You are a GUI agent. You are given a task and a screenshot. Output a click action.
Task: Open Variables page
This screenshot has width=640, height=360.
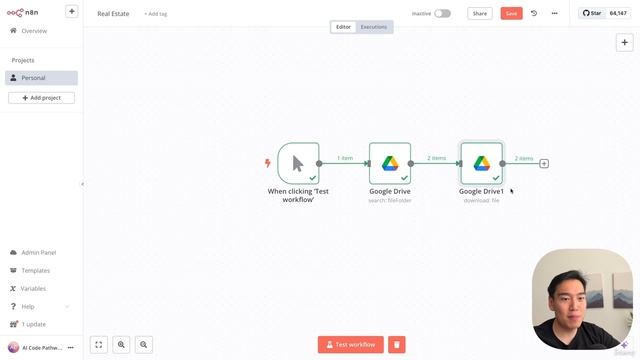coord(33,289)
